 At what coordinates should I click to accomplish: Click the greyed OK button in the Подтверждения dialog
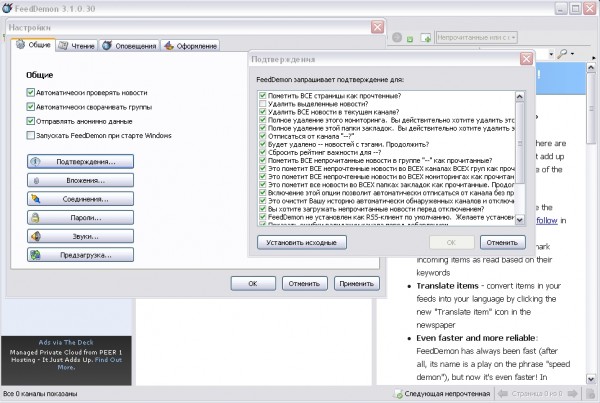pyautogui.click(x=452, y=242)
